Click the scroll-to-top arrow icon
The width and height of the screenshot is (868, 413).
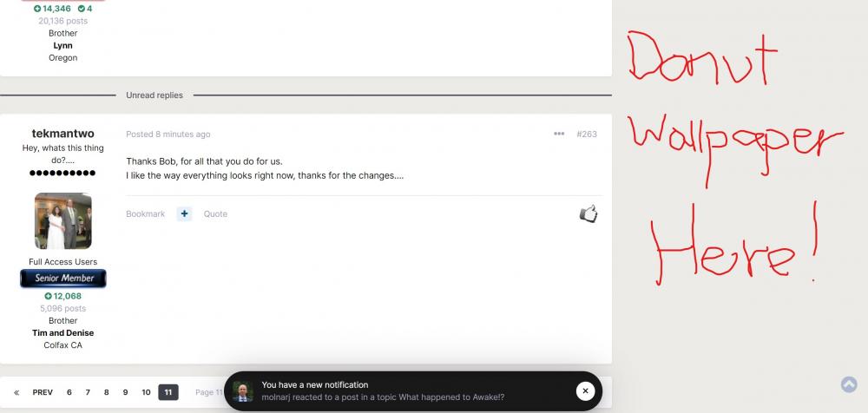click(x=849, y=384)
